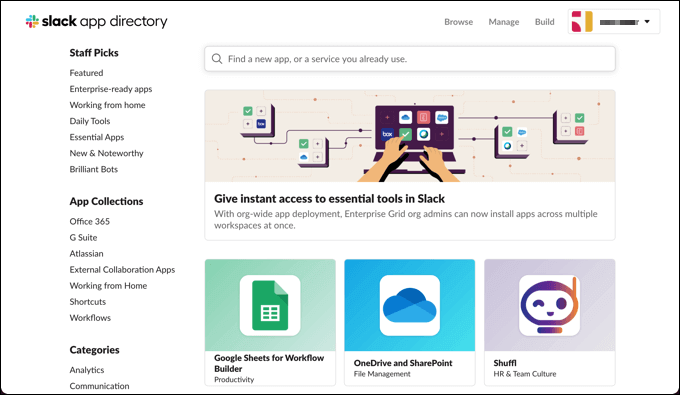The image size is (680, 395).
Task: Open the OneDrive cloud app icon
Action: pyautogui.click(x=409, y=305)
